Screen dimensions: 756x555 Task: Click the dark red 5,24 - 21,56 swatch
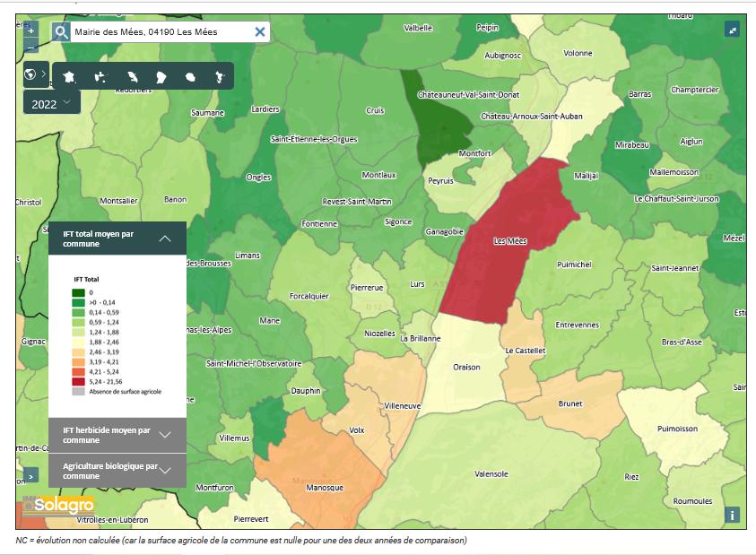(78, 382)
